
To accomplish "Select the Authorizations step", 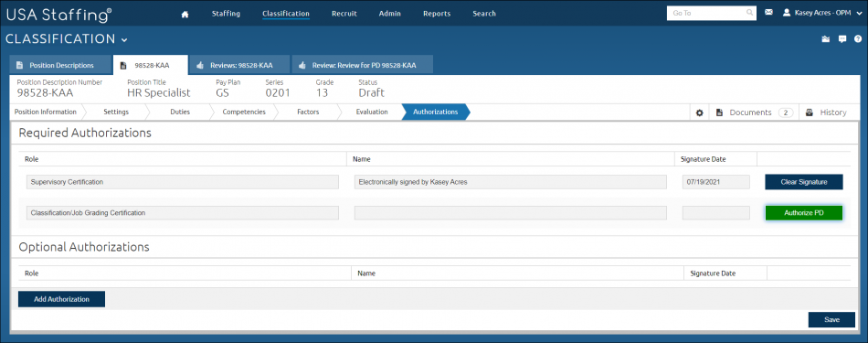I will tap(435, 112).
